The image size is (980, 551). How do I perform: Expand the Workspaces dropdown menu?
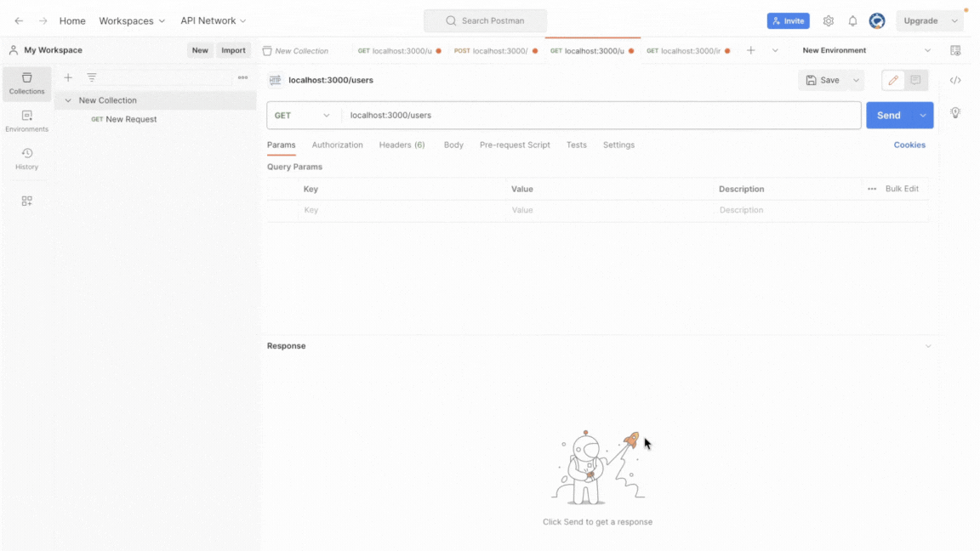click(132, 20)
